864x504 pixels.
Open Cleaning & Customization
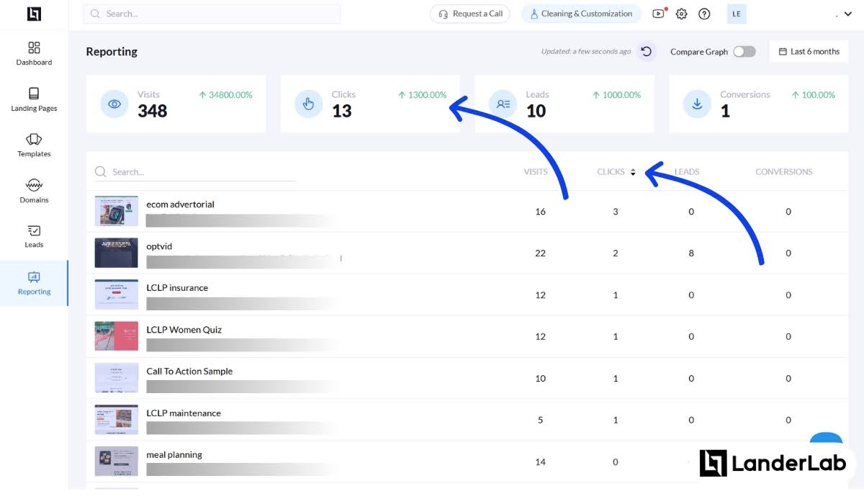point(581,14)
